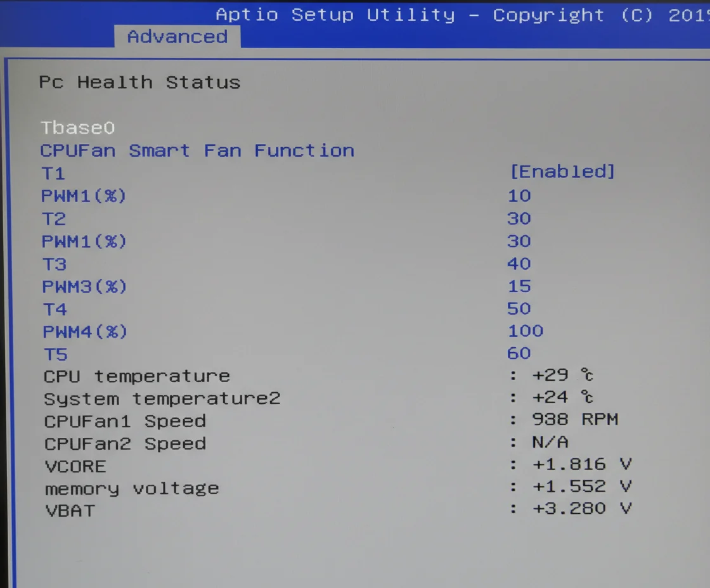Select the T5 temperature setting
710x588 pixels.
coord(56,354)
